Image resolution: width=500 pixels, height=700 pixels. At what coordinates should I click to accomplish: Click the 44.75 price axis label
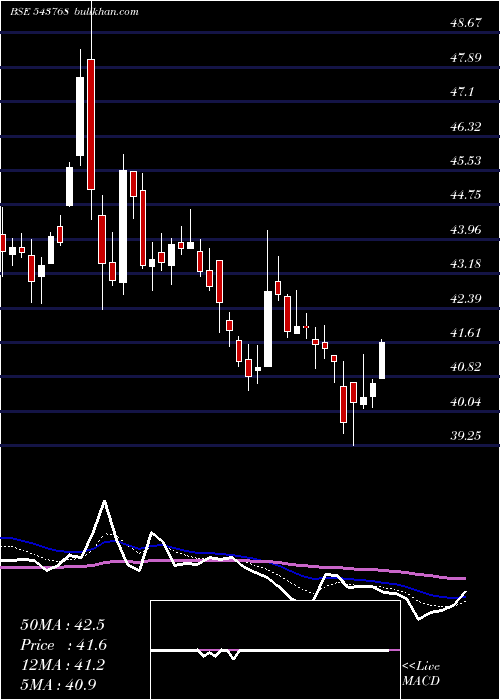(466, 196)
